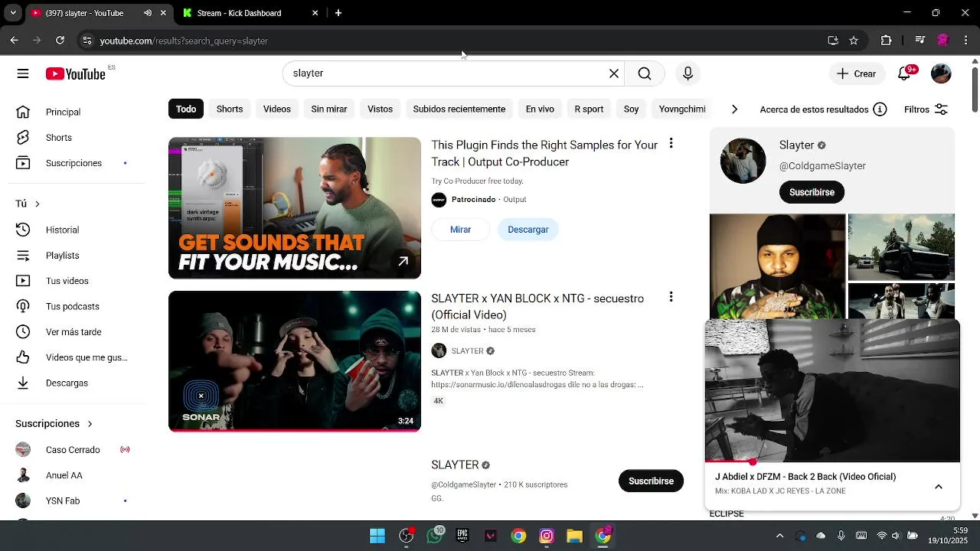Image resolution: width=980 pixels, height=551 pixels.
Task: Open the Filtros dropdown
Action: 926,109
